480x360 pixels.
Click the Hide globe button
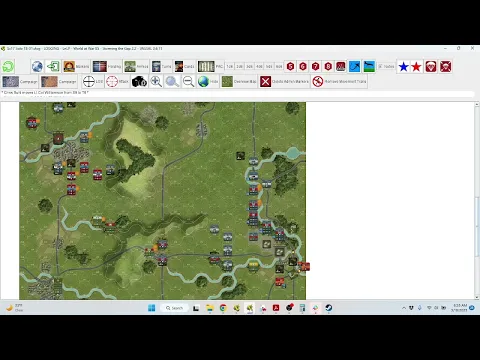pyautogui.click(x=208, y=82)
